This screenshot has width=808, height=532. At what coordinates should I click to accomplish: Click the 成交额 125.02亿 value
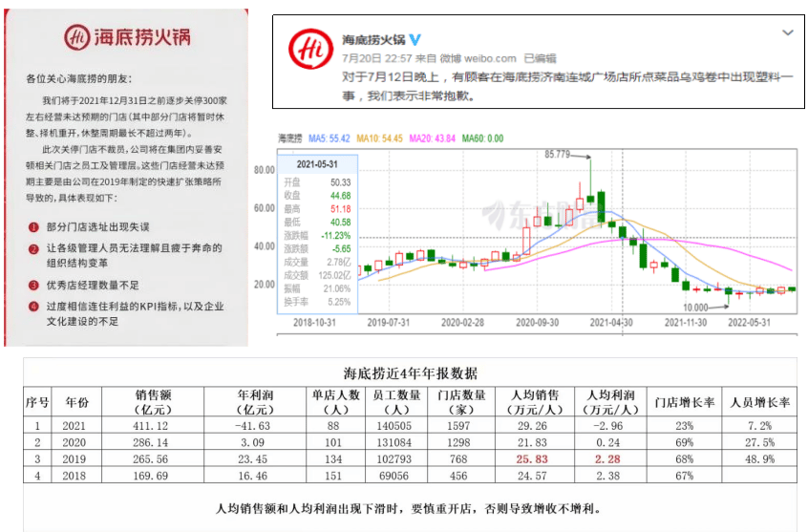334,275
